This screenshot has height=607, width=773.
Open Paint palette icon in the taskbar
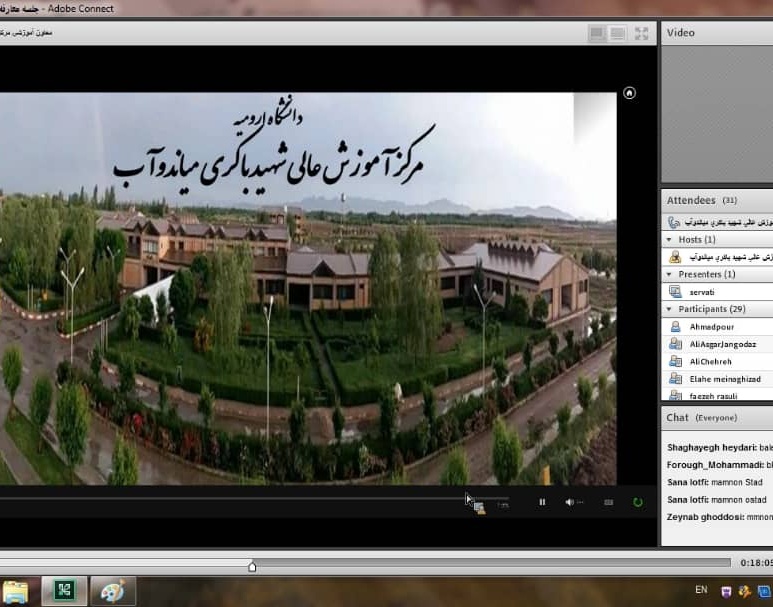pos(113,591)
